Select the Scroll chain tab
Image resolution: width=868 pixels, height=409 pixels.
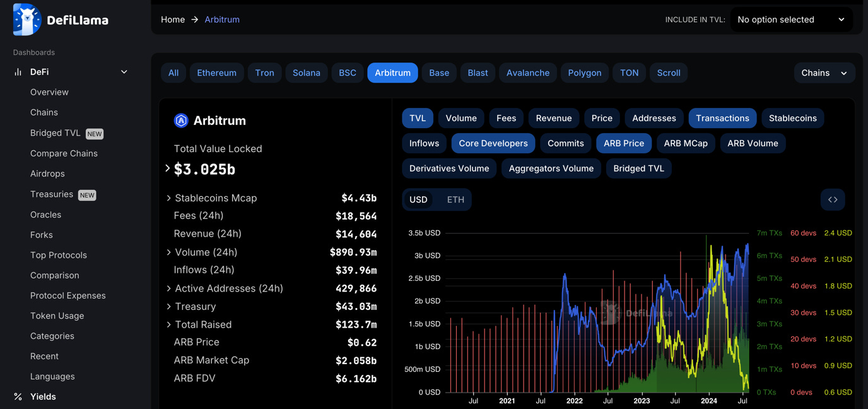(669, 73)
